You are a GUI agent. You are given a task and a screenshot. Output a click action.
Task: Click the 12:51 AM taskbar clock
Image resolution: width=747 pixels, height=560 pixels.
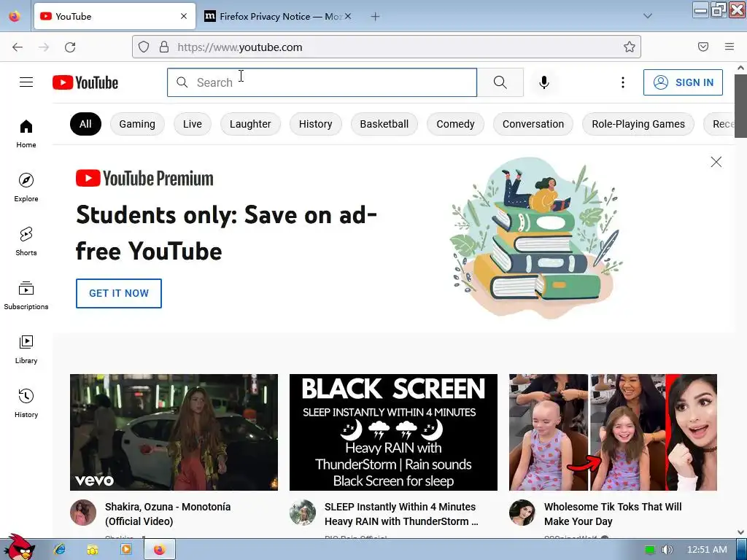coord(707,550)
